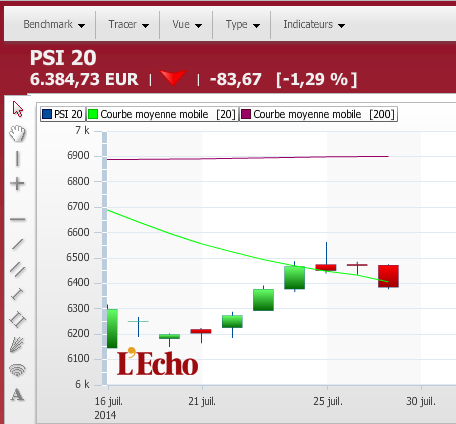Click the last red candlestick
This screenshot has height=424, width=456.
point(388,276)
